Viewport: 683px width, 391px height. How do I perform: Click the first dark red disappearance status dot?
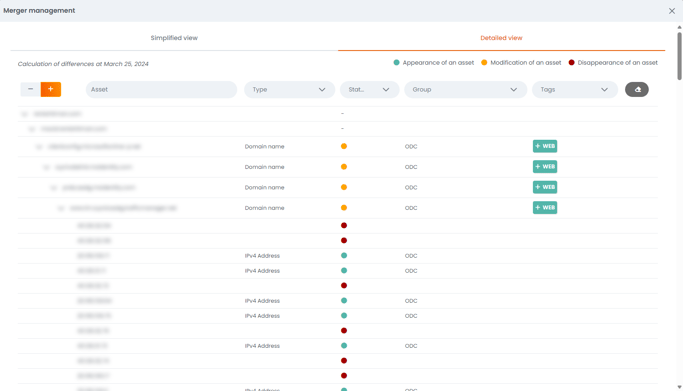point(344,226)
